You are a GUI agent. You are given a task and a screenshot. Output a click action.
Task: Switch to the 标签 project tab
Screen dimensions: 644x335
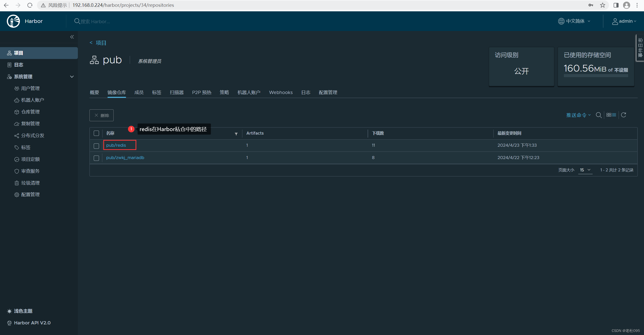pos(156,93)
